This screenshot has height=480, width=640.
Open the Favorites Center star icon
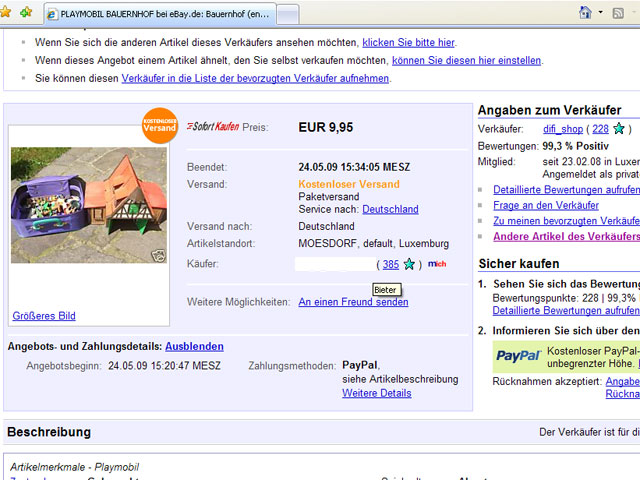click(8, 13)
